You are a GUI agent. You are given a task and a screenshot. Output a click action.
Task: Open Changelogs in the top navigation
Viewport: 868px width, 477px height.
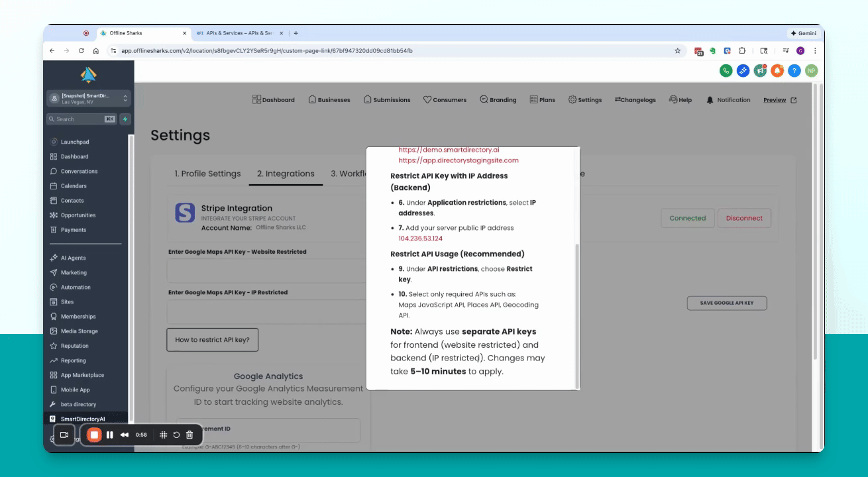coord(635,99)
